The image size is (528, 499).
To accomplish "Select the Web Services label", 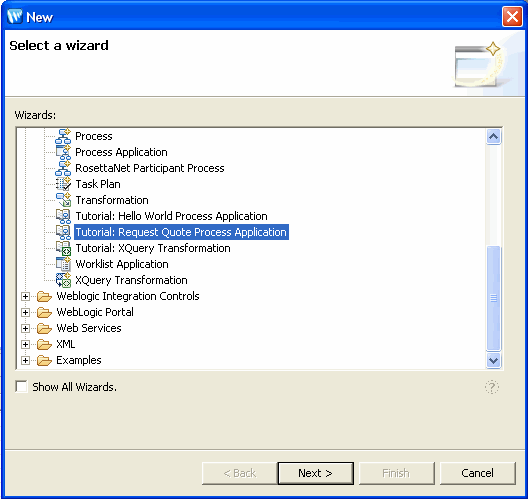I will 89,328.
